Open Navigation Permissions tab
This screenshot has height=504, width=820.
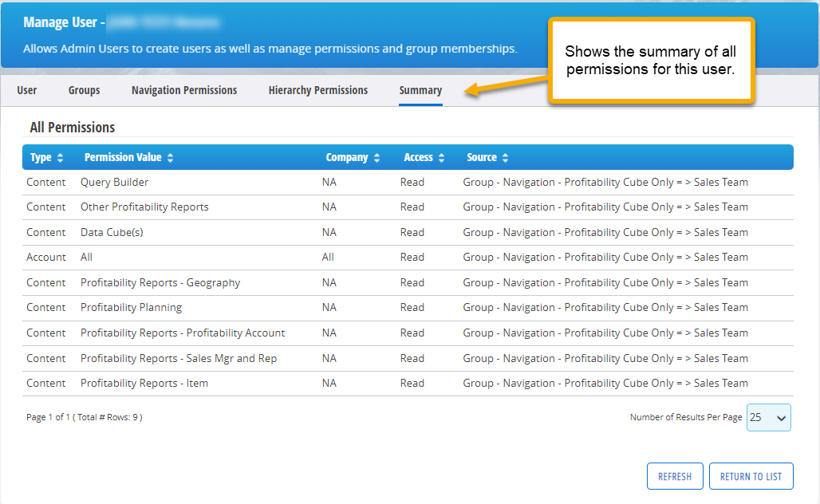click(184, 90)
